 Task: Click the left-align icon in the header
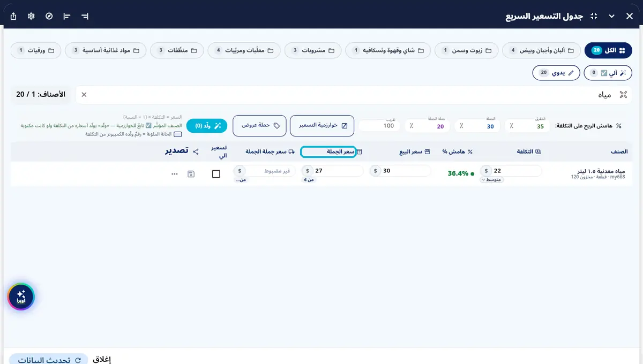[x=67, y=16]
